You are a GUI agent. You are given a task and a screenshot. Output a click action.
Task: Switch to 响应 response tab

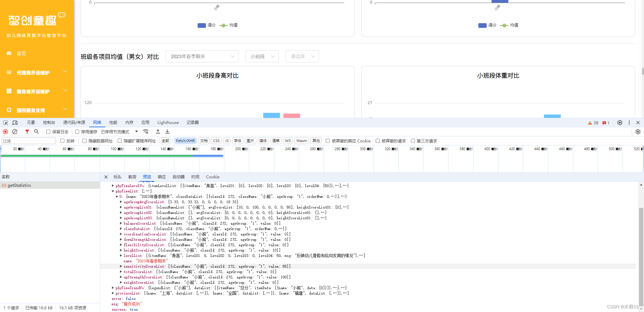point(162,177)
